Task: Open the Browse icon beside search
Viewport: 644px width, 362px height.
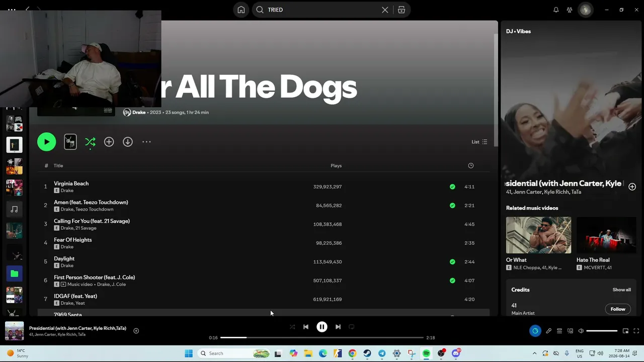Action: pyautogui.click(x=401, y=10)
